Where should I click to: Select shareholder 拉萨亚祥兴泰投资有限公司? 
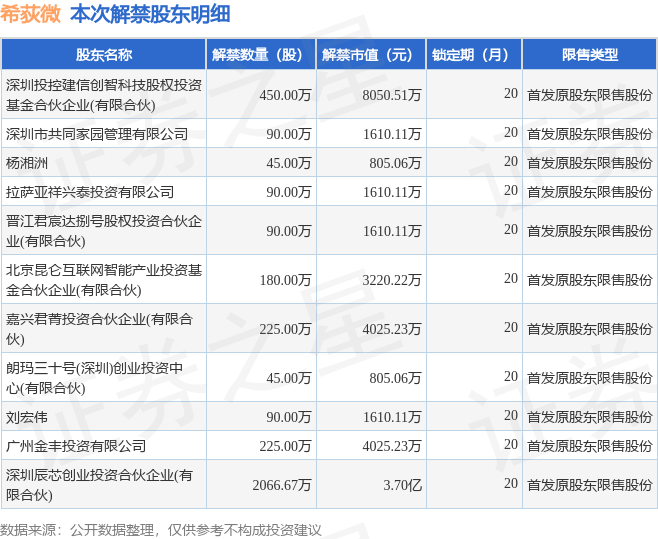coord(90,192)
